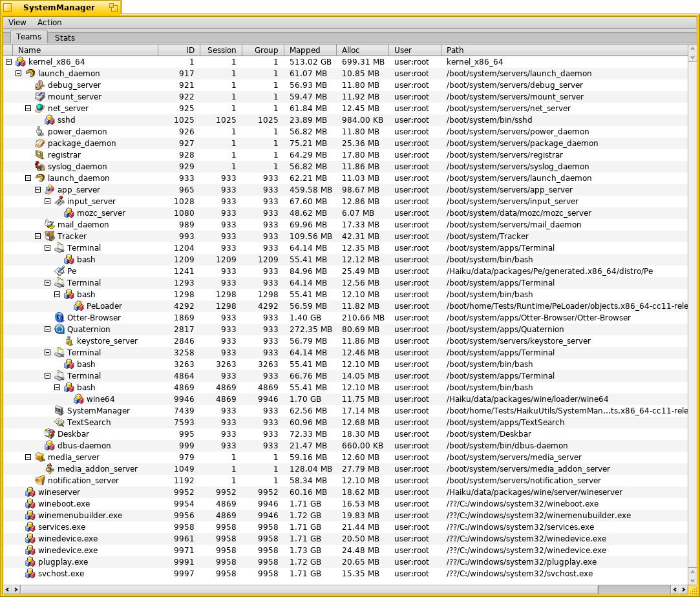Viewport: 700px width, 597px height.
Task: Click the registrar icon
Action: [x=39, y=155]
